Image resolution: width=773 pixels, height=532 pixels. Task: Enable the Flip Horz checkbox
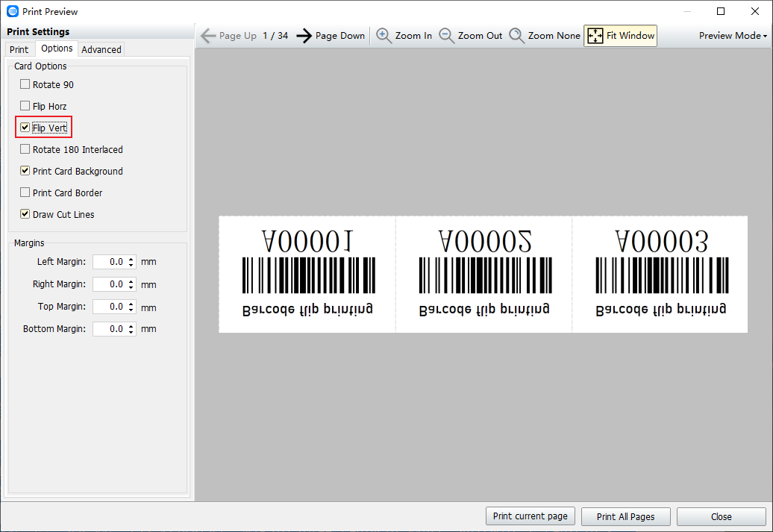[25, 105]
